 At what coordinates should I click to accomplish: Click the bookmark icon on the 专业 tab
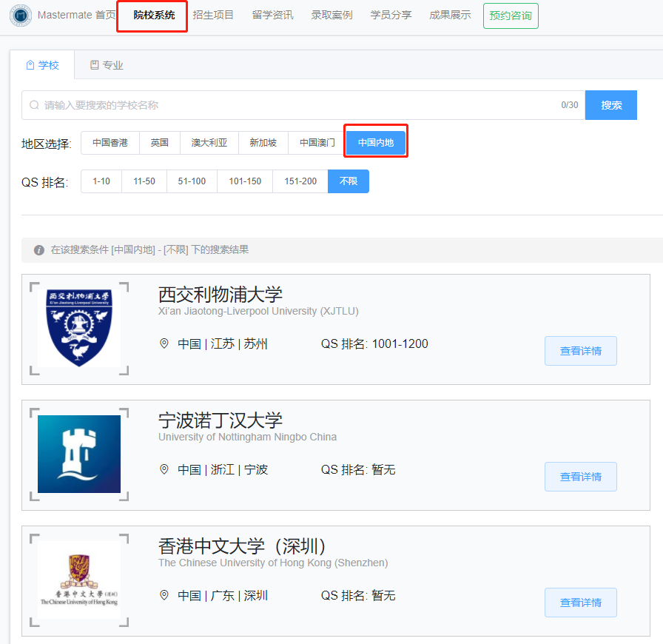(94, 64)
